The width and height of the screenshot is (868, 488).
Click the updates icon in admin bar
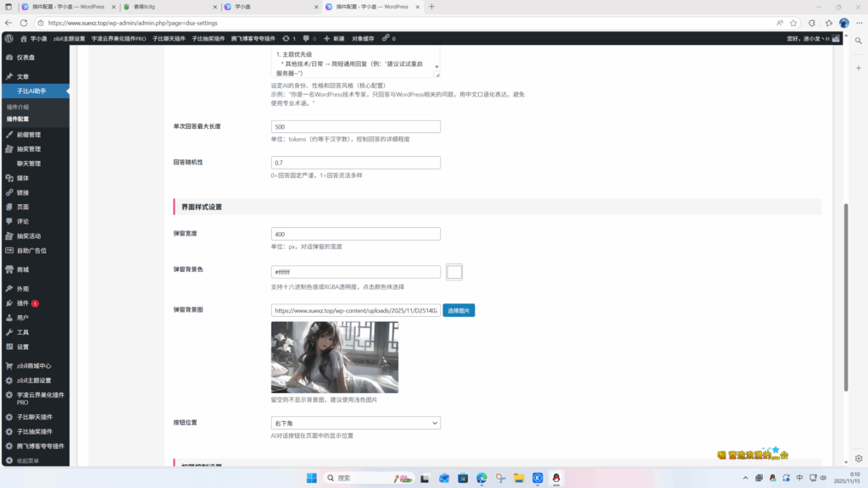pos(288,38)
